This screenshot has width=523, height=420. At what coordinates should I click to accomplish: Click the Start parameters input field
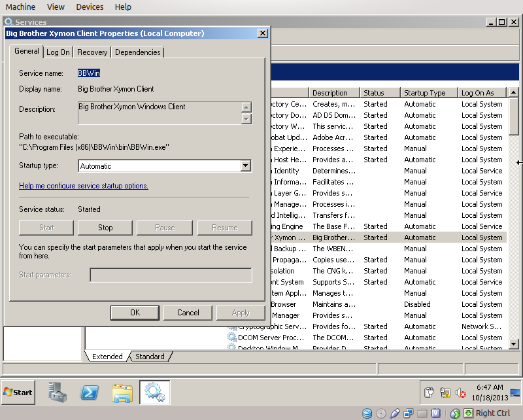[171, 275]
